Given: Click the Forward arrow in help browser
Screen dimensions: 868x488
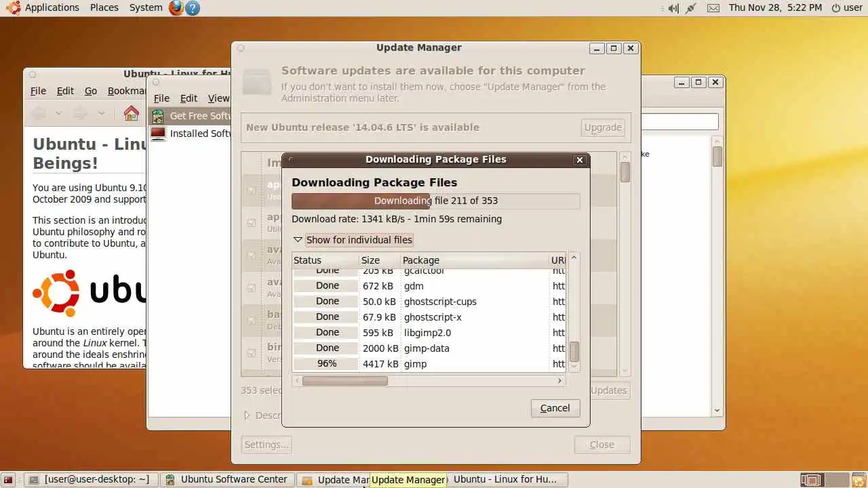Looking at the screenshot, I should coord(81,113).
